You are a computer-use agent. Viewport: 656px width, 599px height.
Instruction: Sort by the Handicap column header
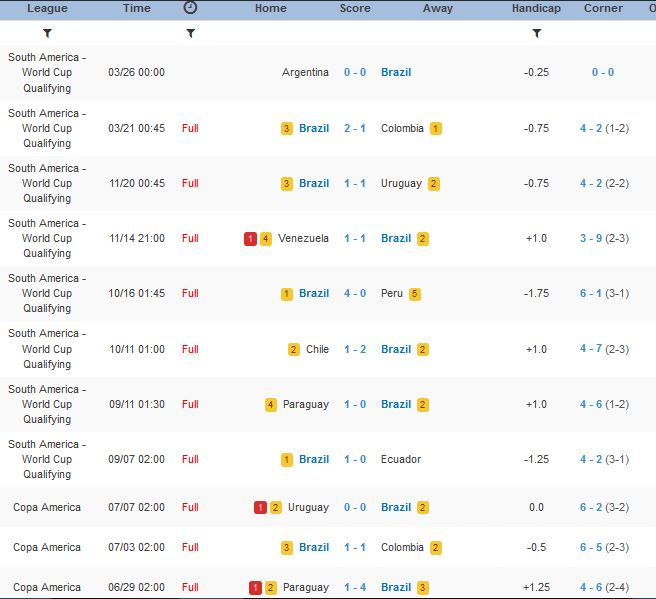coord(537,8)
